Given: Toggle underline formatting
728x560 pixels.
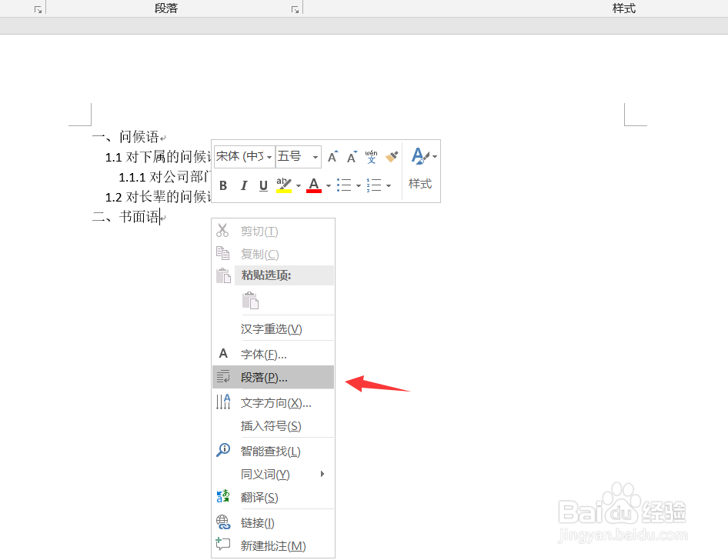Looking at the screenshot, I should click(x=262, y=185).
